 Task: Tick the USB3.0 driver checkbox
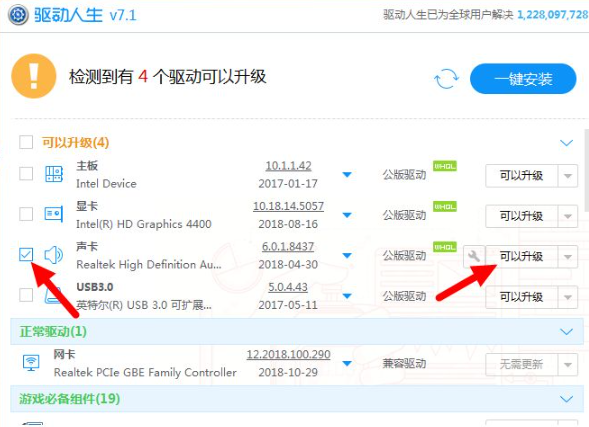[26, 295]
